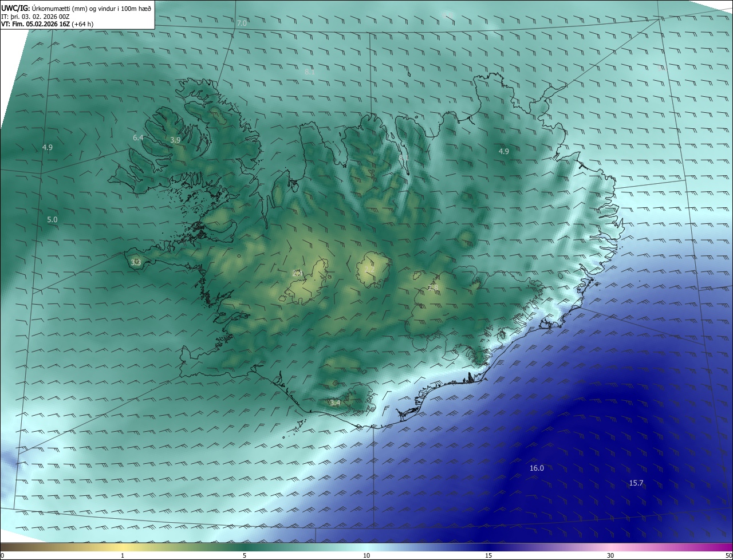Click the 4.9 value over the western ocean

[48, 147]
